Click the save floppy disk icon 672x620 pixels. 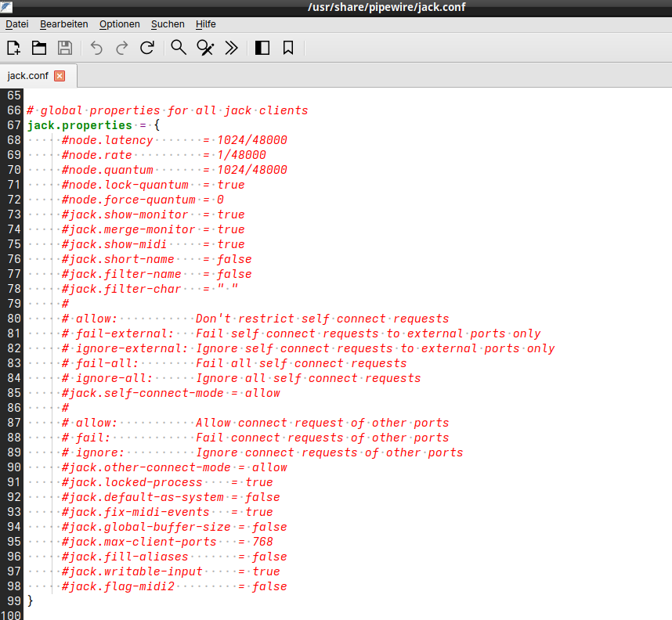tap(65, 48)
